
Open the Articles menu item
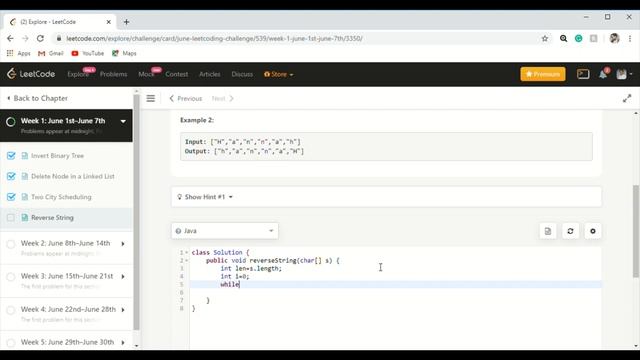(x=210, y=74)
